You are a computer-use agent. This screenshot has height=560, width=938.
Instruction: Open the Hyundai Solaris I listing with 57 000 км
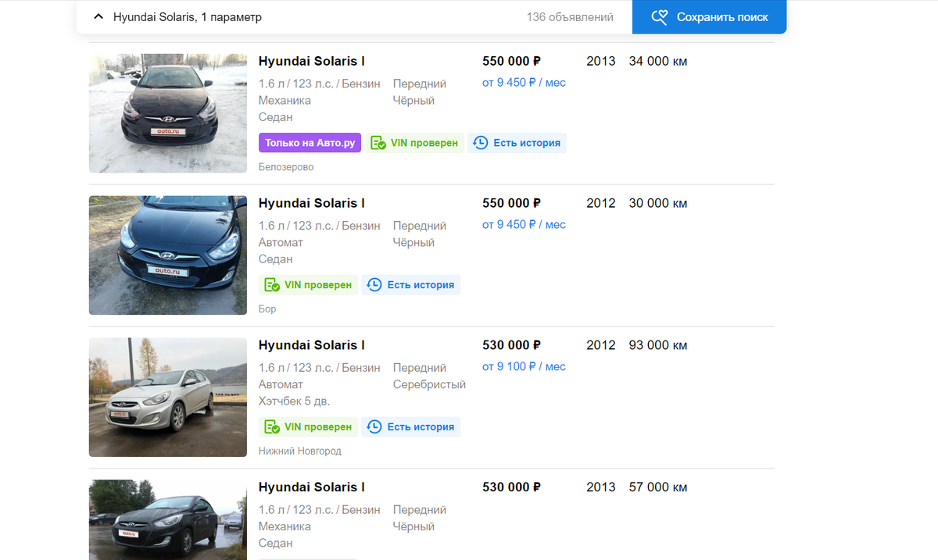point(312,487)
